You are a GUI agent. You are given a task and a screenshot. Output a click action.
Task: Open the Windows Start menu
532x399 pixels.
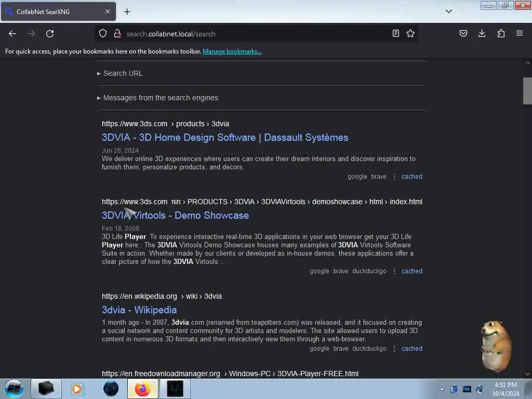click(14, 389)
